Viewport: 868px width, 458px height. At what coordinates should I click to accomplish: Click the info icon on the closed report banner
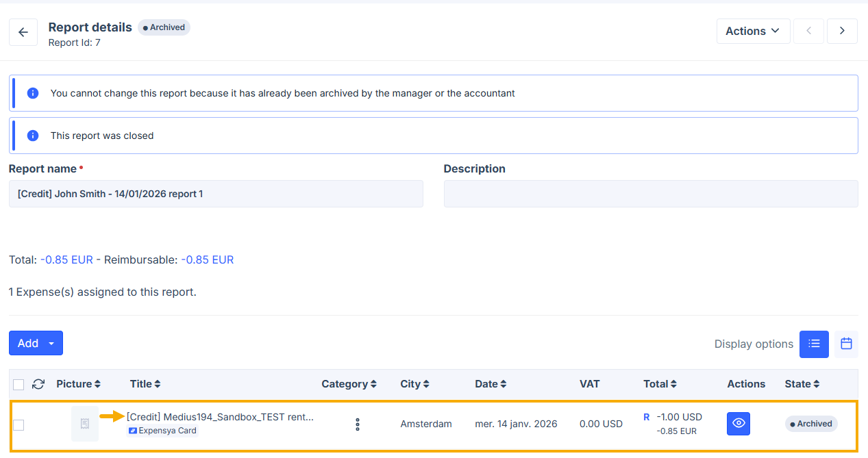[32, 135]
